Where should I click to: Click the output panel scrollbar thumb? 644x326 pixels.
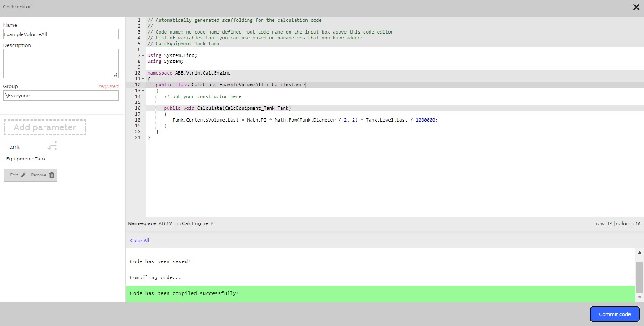click(639, 277)
